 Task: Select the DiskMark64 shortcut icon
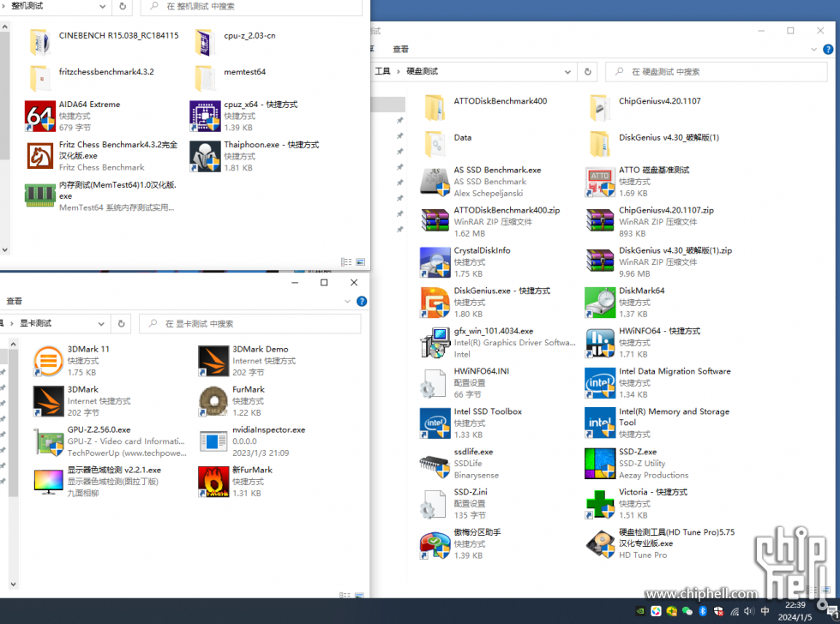600,302
